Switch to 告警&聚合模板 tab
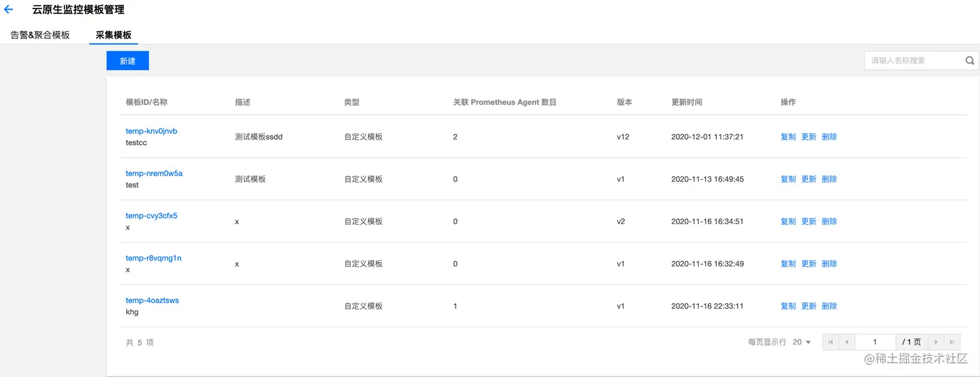The height and width of the screenshot is (377, 980). (40, 35)
